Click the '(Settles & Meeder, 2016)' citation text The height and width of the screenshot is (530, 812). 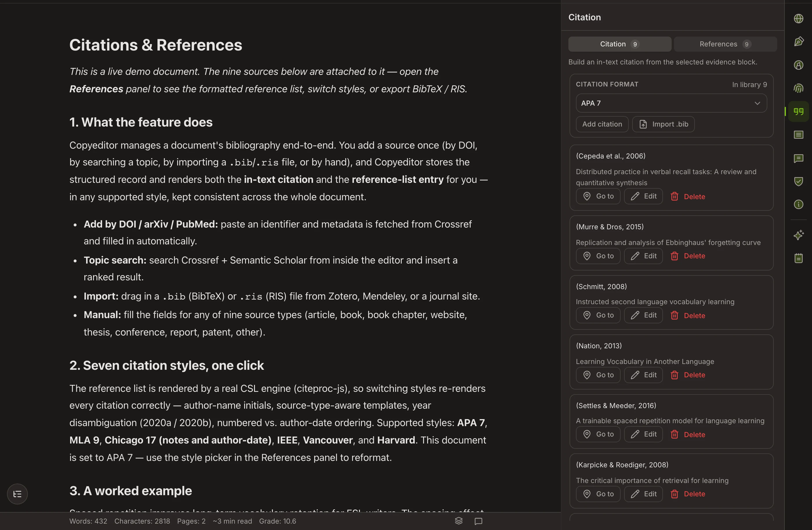(616, 405)
